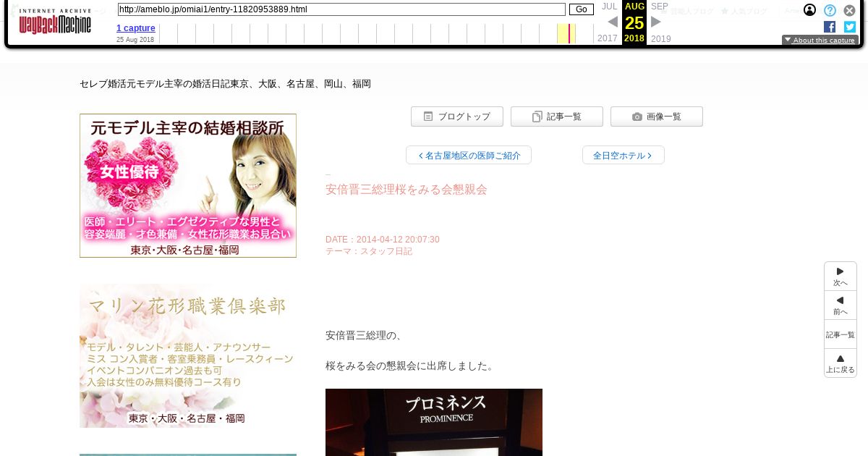Go to next capture arrow
This screenshot has height=456, width=868.
tap(656, 22)
